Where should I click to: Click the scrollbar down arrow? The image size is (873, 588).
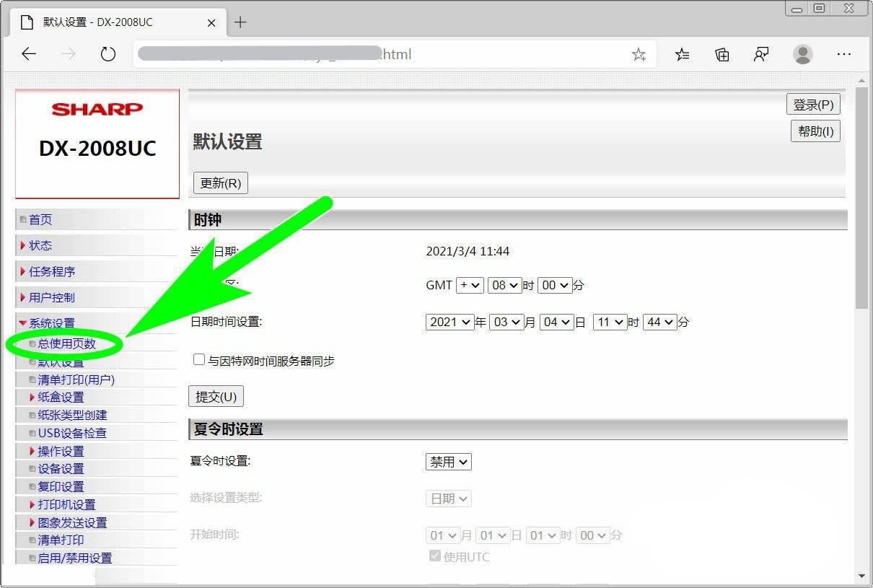pos(861,576)
